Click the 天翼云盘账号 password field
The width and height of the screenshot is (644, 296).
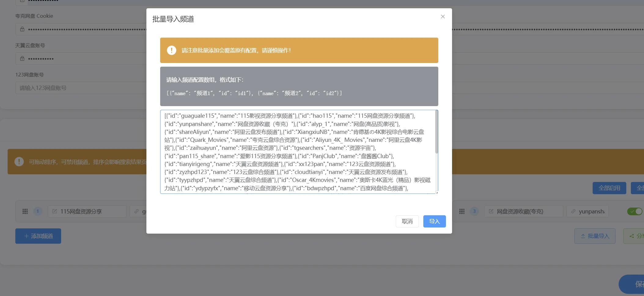pos(81,58)
